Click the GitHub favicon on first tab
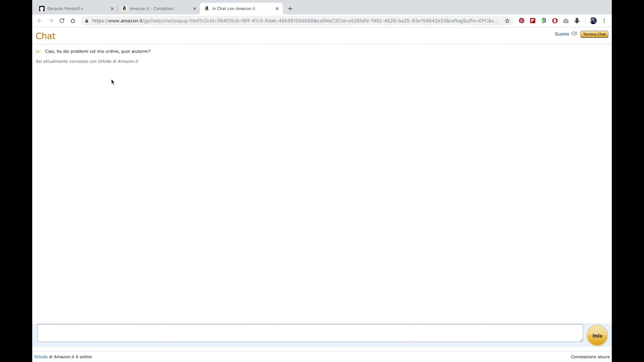644x362 pixels. pos(42,9)
